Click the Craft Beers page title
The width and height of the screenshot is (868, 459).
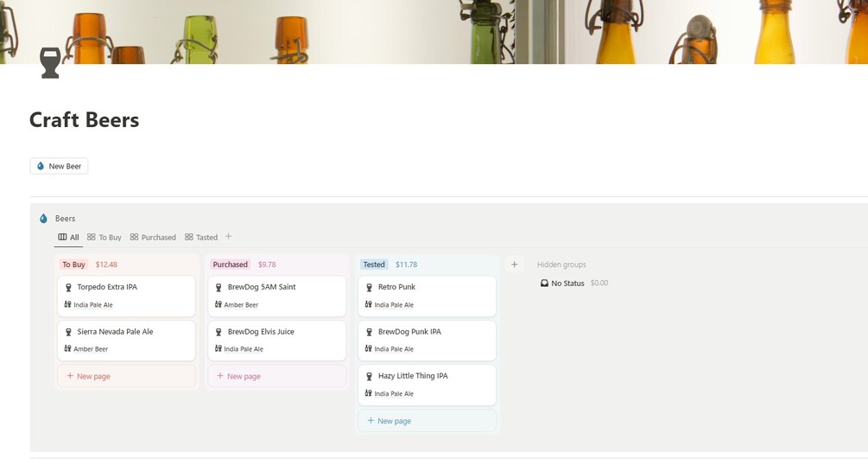pos(84,120)
